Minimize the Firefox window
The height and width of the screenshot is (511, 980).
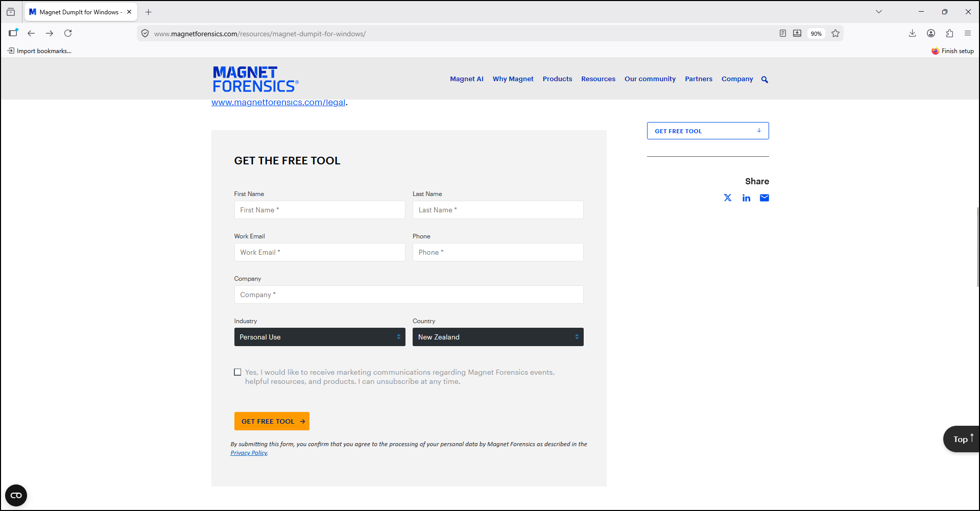921,12
